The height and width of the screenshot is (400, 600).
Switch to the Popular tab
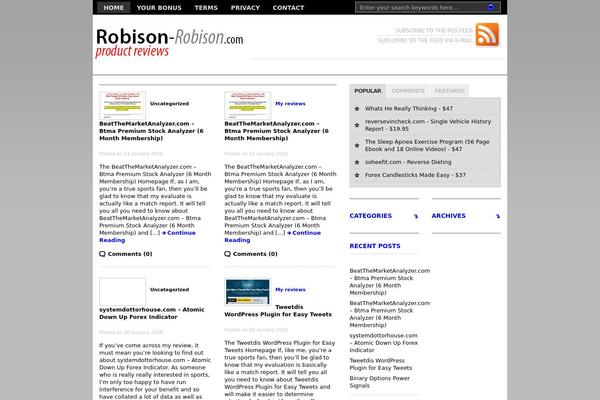pyautogui.click(x=368, y=91)
